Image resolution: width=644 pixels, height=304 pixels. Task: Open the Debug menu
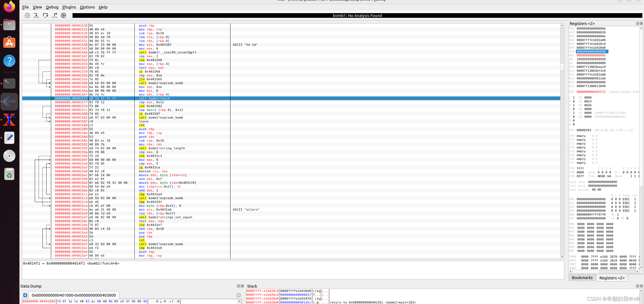click(x=52, y=7)
